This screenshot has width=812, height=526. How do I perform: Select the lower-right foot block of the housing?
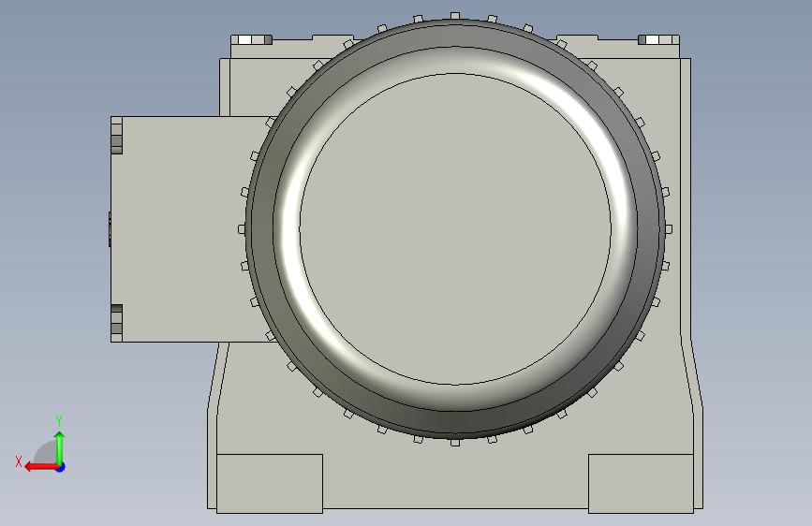coord(641,484)
